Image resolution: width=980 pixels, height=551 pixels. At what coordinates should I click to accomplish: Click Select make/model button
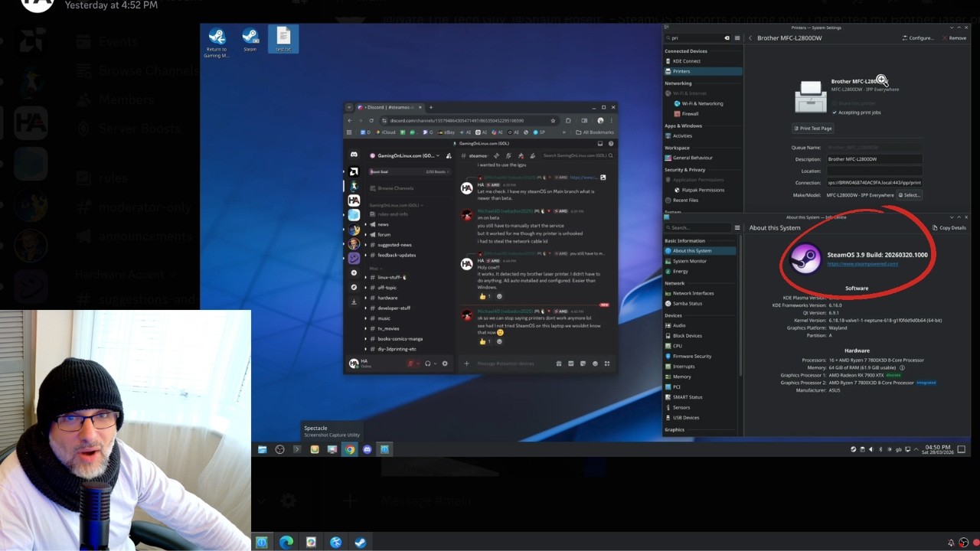tap(909, 195)
